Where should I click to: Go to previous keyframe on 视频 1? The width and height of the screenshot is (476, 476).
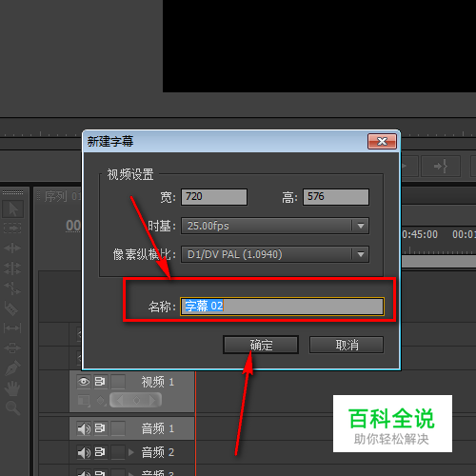pyautogui.click(x=120, y=400)
